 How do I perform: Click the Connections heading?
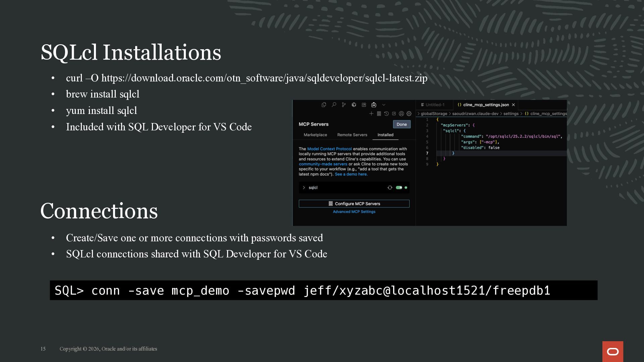pos(99,211)
